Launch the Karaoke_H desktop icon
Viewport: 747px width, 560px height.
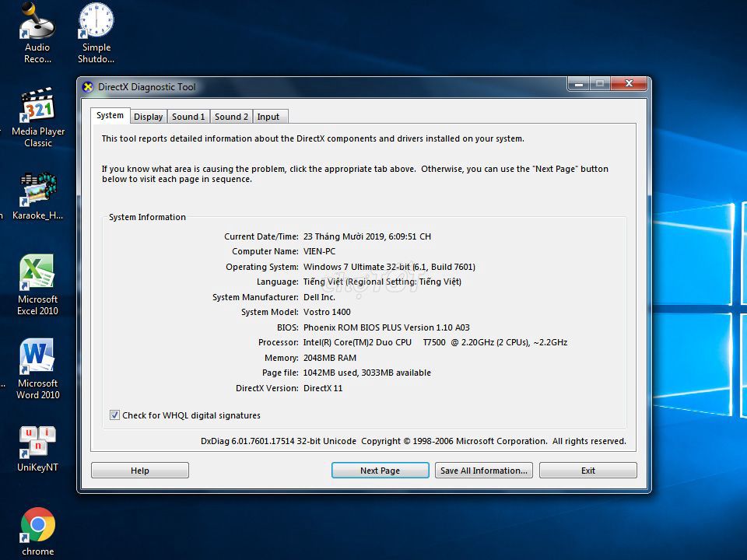click(37, 196)
